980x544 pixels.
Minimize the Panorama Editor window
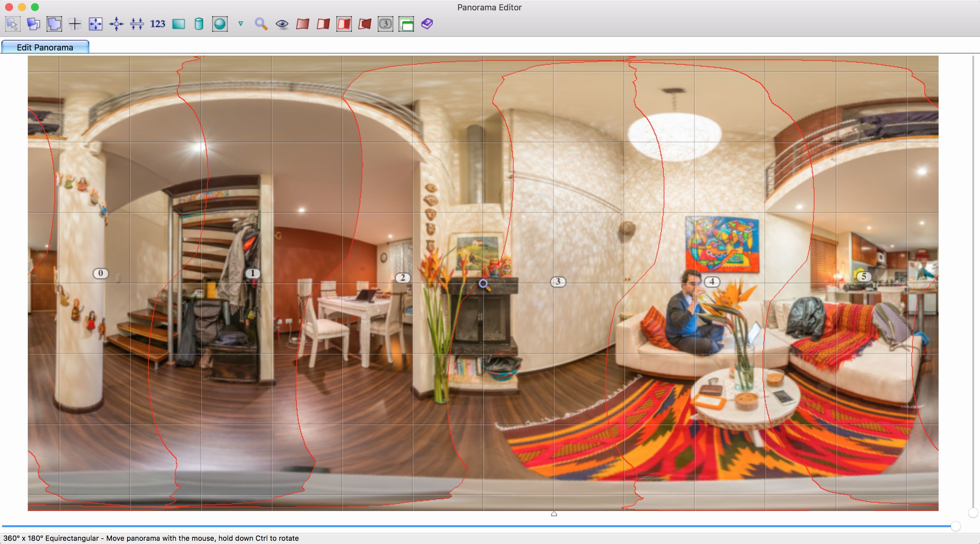(22, 7)
